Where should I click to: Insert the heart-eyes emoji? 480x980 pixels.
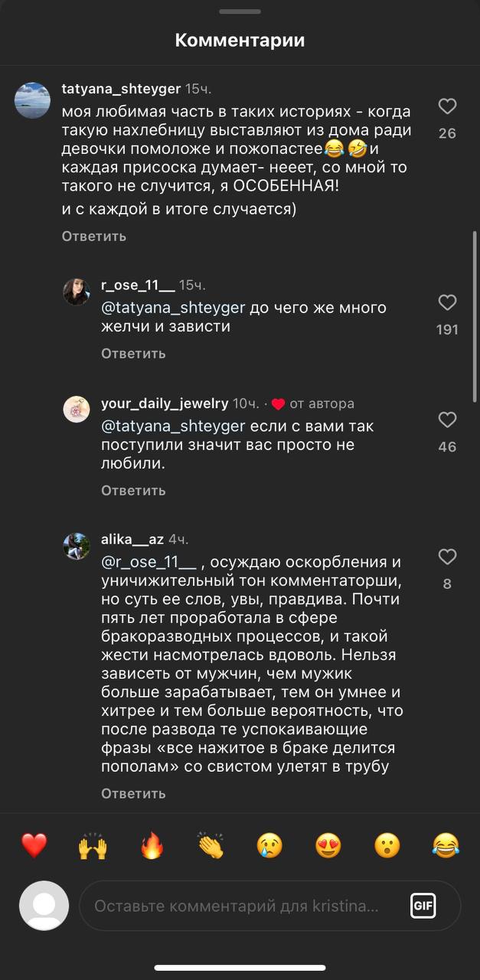click(328, 845)
